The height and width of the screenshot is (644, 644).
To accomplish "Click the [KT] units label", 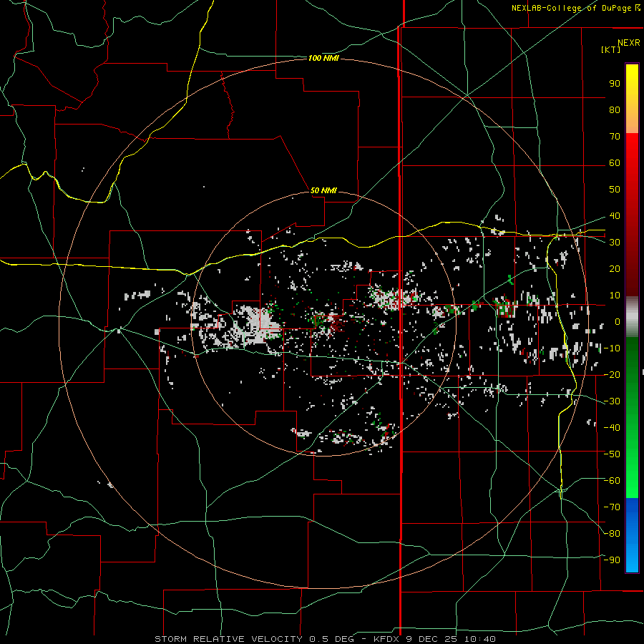I will (x=611, y=49).
